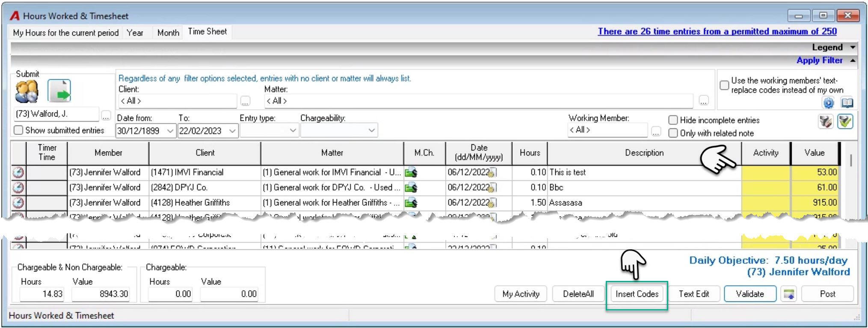The height and width of the screenshot is (328, 868).
Task: Tick Hide incomplete entries checkbox
Action: pos(673,120)
